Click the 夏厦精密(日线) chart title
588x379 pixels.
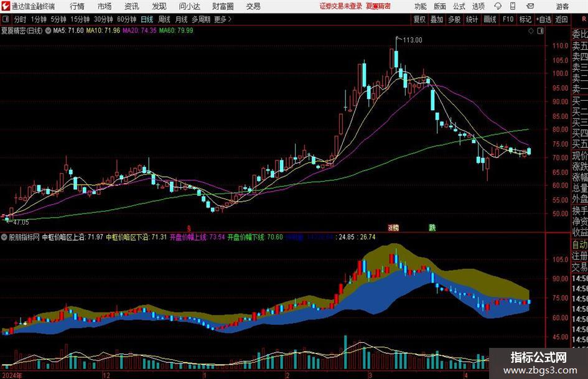22,30
